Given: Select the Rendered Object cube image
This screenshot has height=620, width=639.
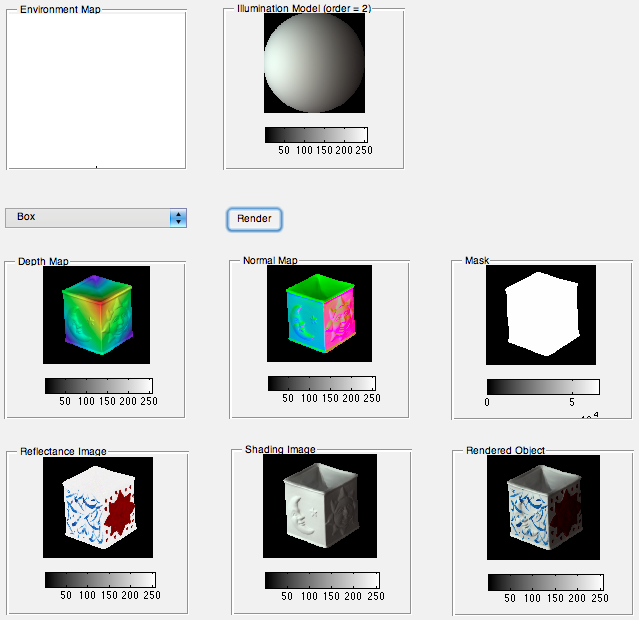Looking at the screenshot, I should (541, 508).
